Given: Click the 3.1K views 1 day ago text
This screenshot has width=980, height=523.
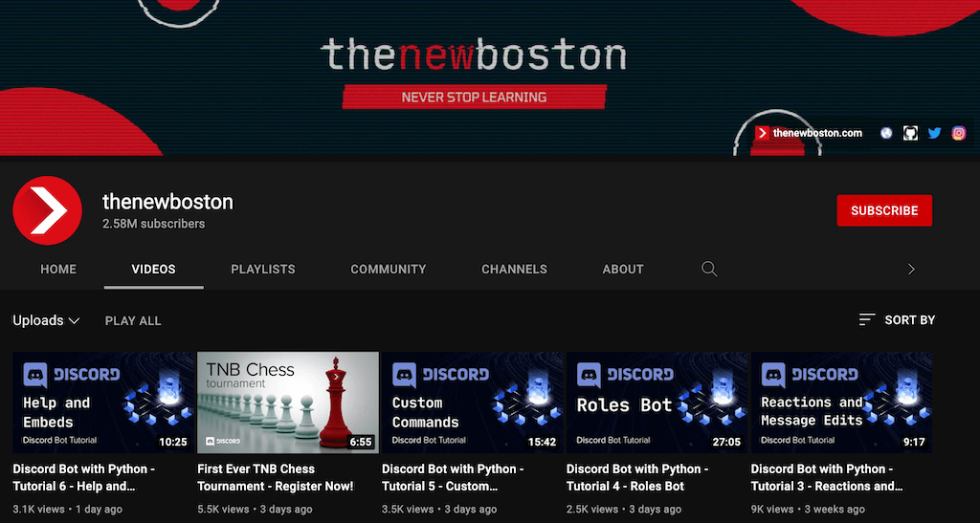Looking at the screenshot, I should [x=68, y=510].
